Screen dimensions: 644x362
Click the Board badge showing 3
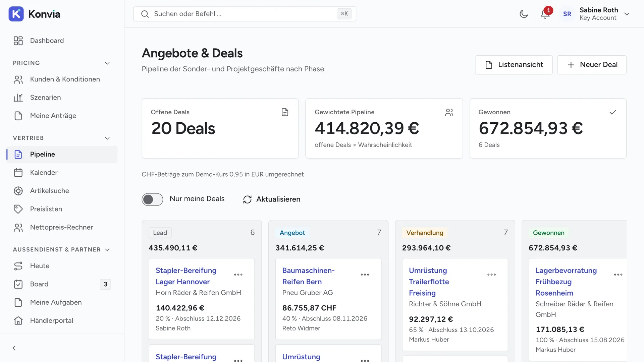click(105, 284)
